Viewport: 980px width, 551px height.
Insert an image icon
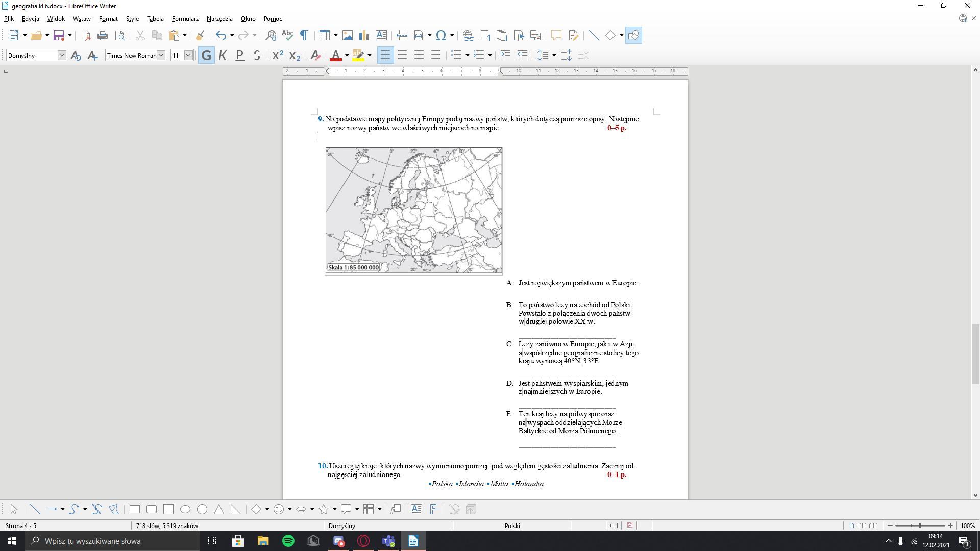click(x=348, y=35)
